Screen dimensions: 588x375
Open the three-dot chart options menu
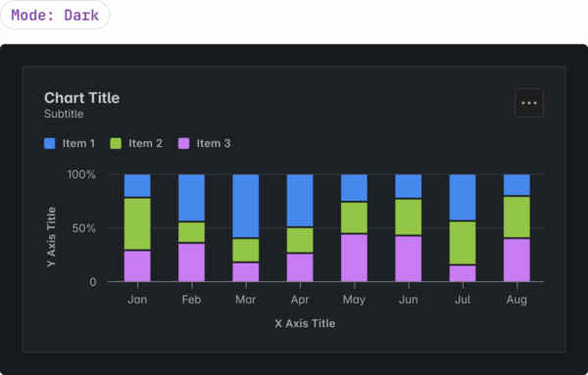(x=529, y=103)
